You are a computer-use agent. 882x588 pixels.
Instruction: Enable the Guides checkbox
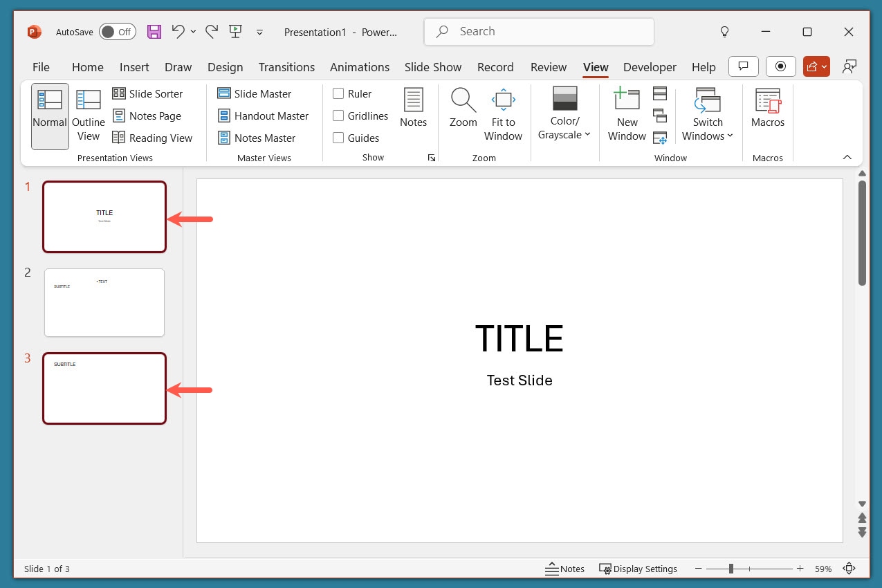click(x=338, y=138)
